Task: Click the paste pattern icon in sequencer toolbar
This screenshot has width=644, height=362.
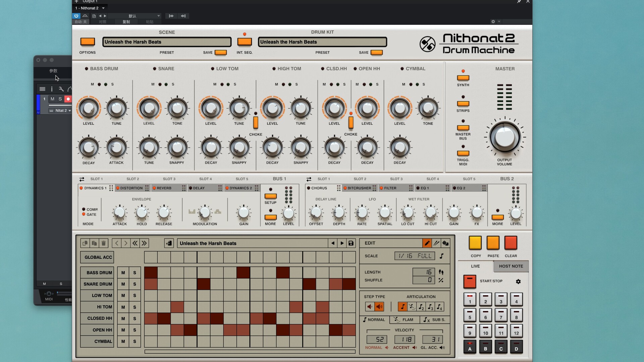Action: (94, 243)
